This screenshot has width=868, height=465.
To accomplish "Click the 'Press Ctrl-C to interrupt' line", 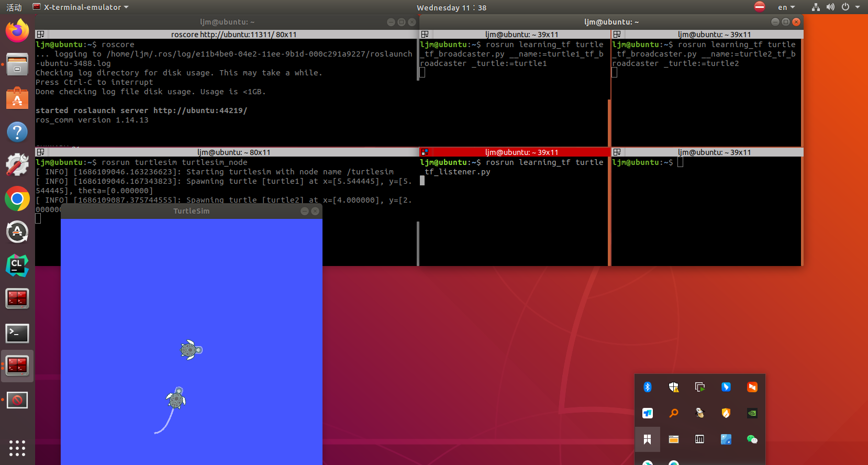I will point(94,82).
